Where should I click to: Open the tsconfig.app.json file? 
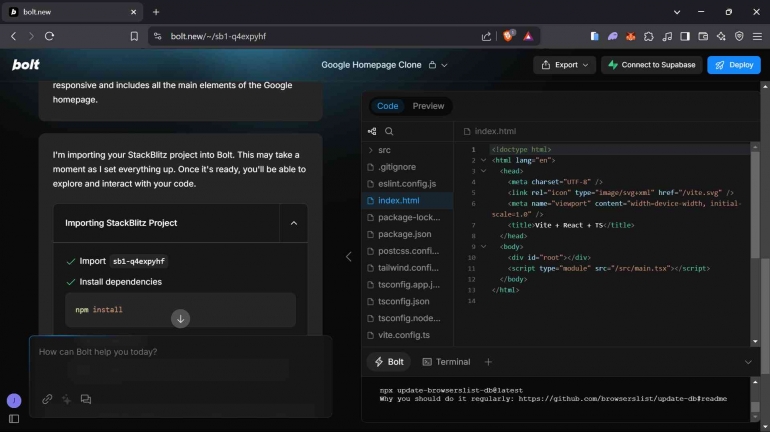coord(408,285)
